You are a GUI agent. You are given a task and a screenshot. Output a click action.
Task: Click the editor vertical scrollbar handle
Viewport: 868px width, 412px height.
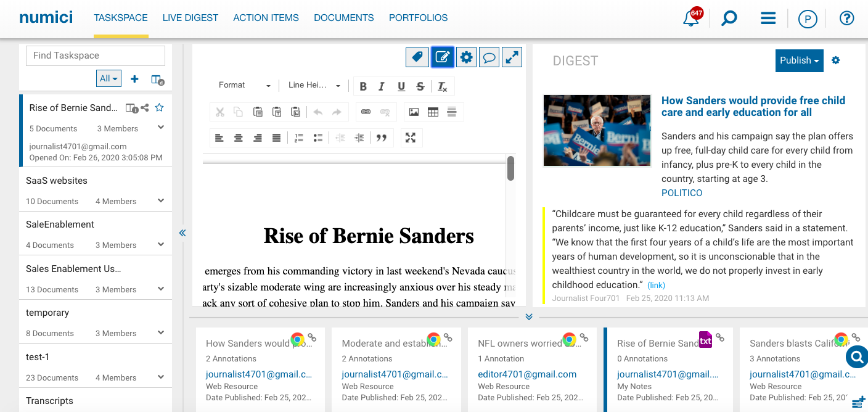coord(510,168)
